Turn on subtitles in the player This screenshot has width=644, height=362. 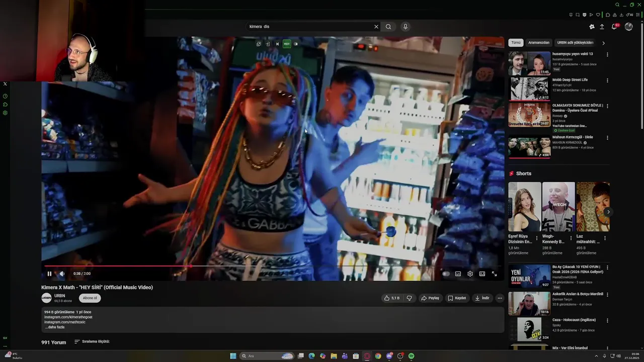(x=458, y=274)
